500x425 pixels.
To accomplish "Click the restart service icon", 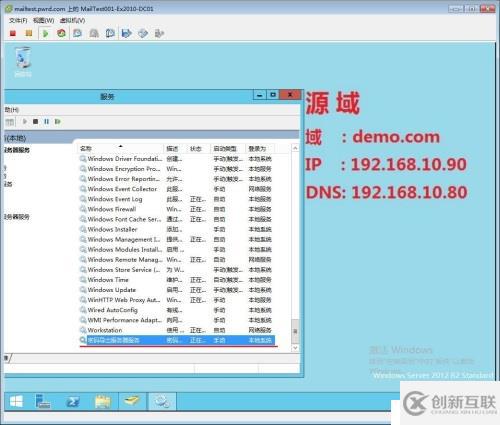I will (x=57, y=122).
